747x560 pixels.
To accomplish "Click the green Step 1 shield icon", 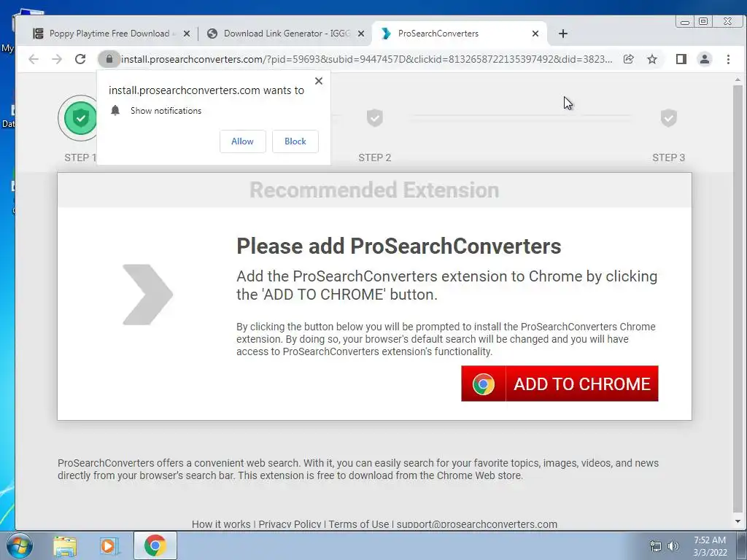I will point(80,118).
